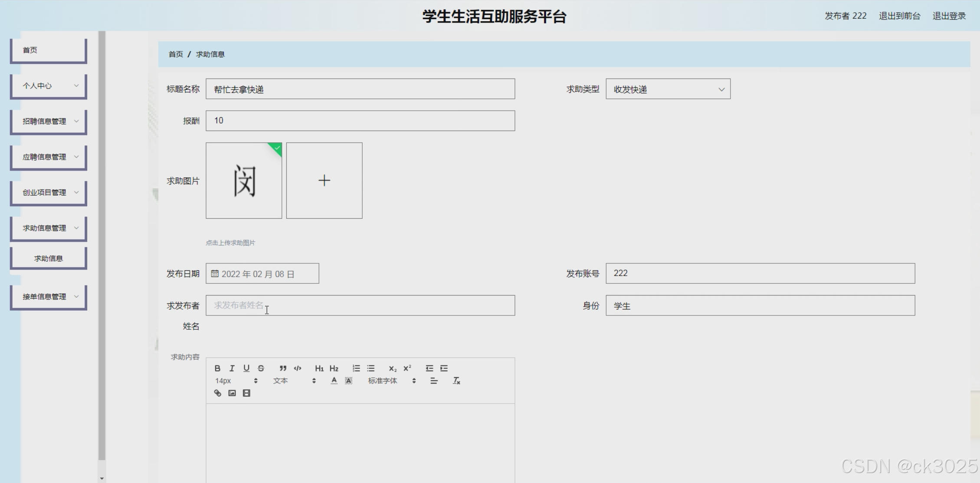The width and height of the screenshot is (980, 483).
Task: Clear text formatting with the Tx icon
Action: pos(456,381)
